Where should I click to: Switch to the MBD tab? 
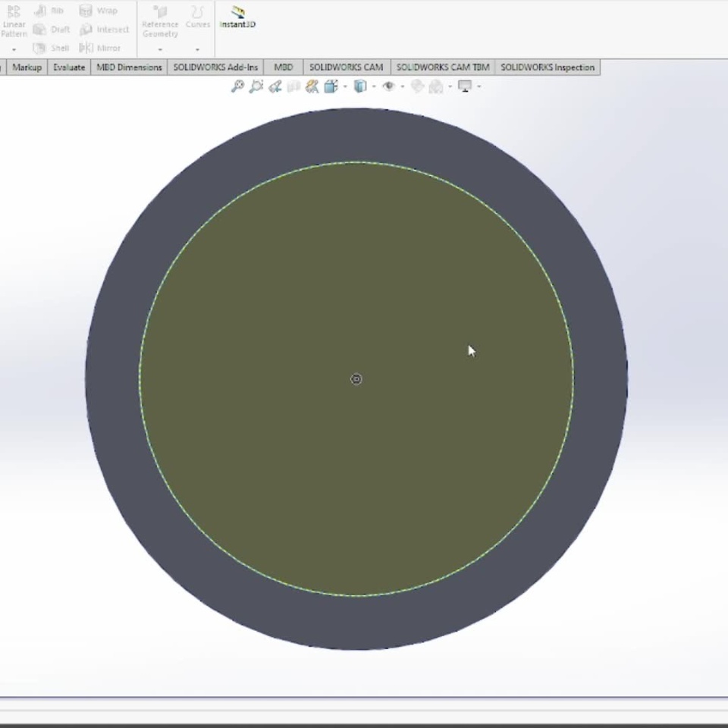tap(283, 67)
